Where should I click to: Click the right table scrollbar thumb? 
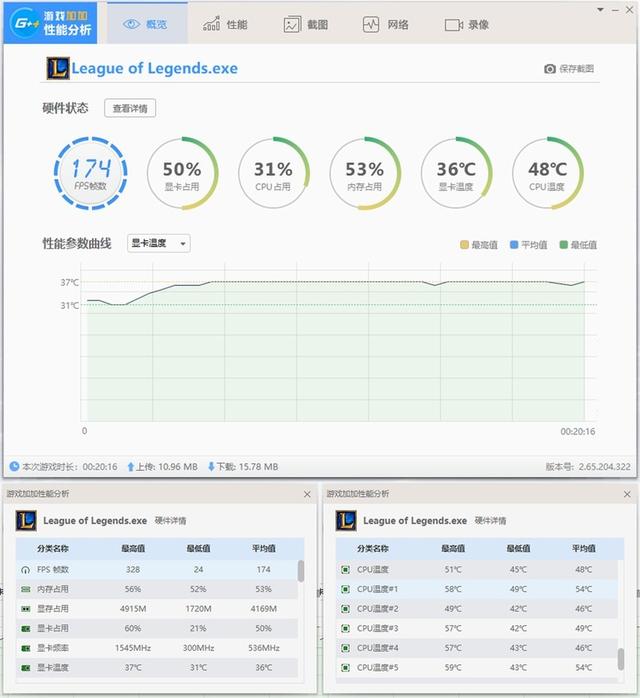pos(621,659)
